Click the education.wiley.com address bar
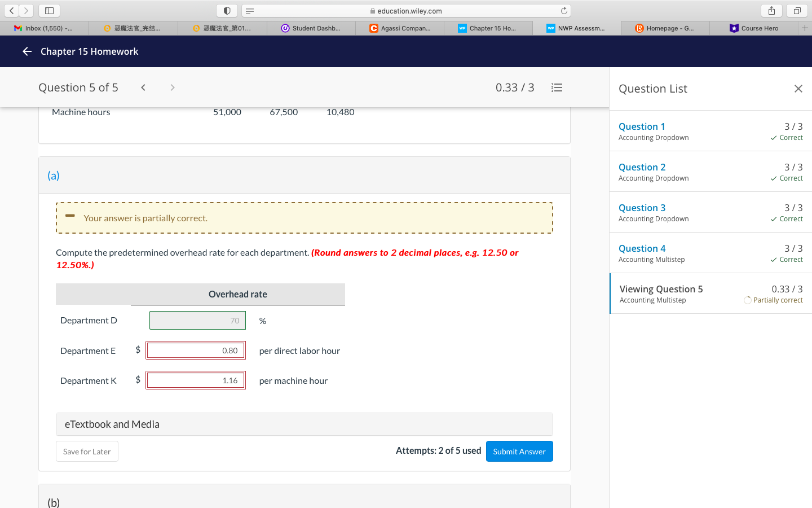The width and height of the screenshot is (812, 508). pos(406,11)
